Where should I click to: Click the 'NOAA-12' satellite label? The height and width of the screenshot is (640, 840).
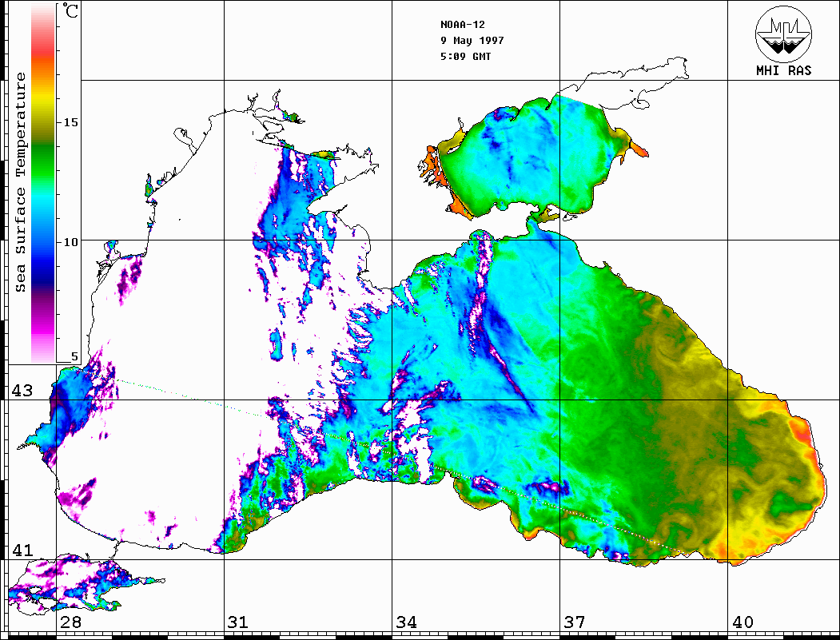coord(463,25)
